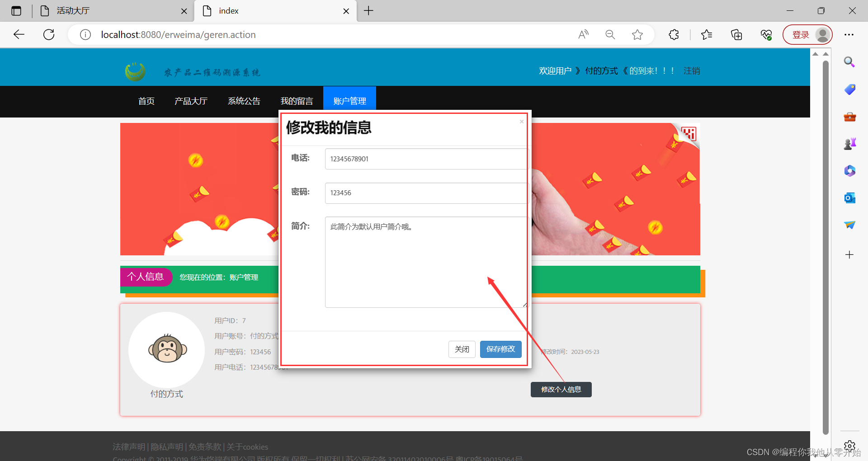View site information icon in address bar
Image resolution: width=868 pixels, height=461 pixels.
click(x=85, y=35)
